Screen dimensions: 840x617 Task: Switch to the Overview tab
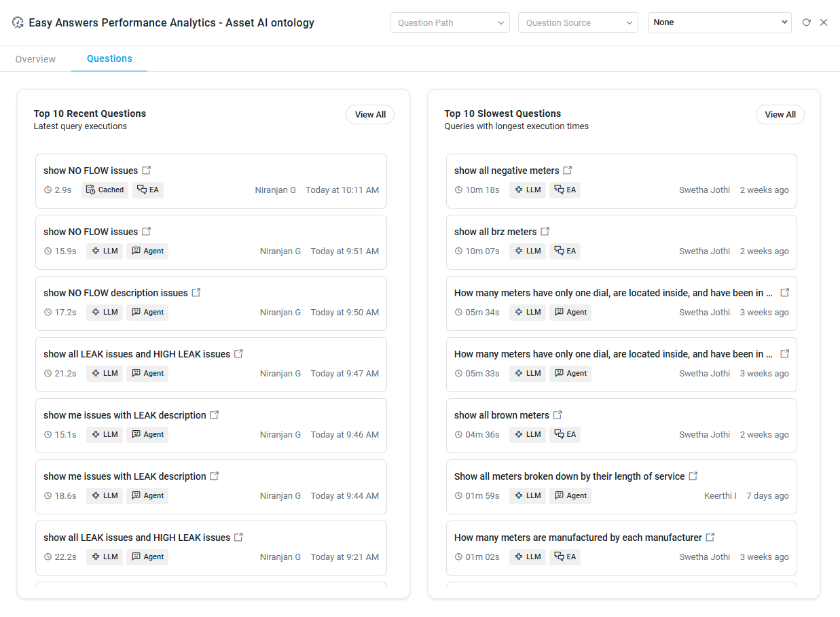[x=35, y=59]
